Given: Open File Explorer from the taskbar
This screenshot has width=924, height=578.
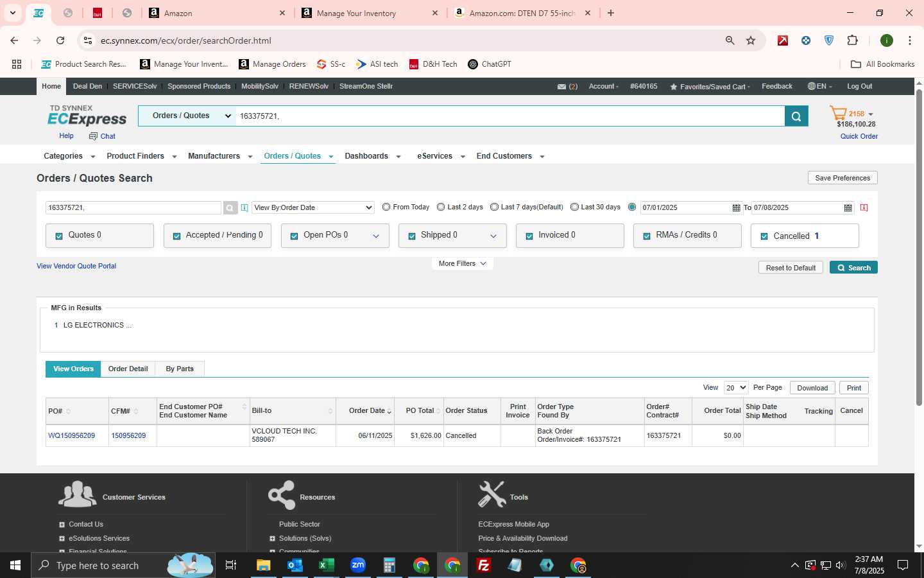Looking at the screenshot, I should click(x=264, y=565).
